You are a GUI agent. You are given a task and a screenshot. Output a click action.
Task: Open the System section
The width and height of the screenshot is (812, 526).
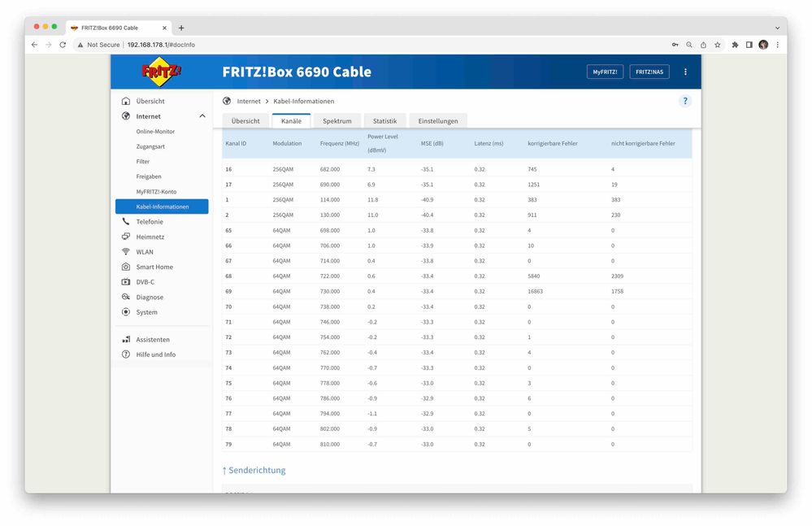tap(146, 311)
